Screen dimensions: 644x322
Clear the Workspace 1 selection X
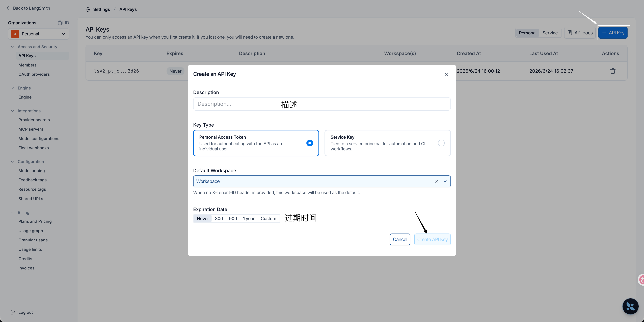pyautogui.click(x=437, y=181)
